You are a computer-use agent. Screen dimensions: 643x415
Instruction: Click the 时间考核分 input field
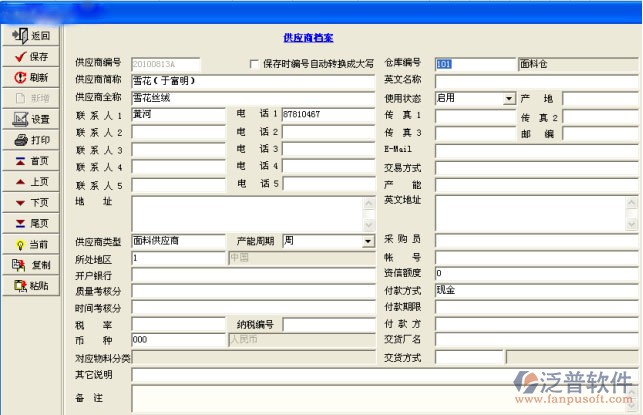(x=253, y=308)
